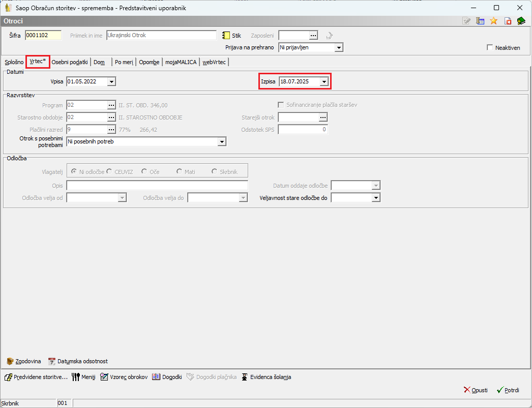Open lookup button for Plačilni razred

pyautogui.click(x=111, y=130)
